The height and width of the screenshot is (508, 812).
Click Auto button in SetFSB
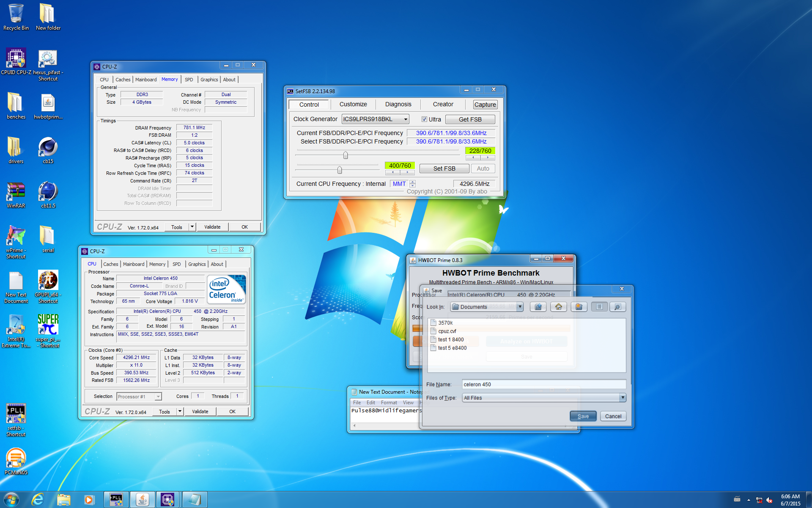coord(483,168)
